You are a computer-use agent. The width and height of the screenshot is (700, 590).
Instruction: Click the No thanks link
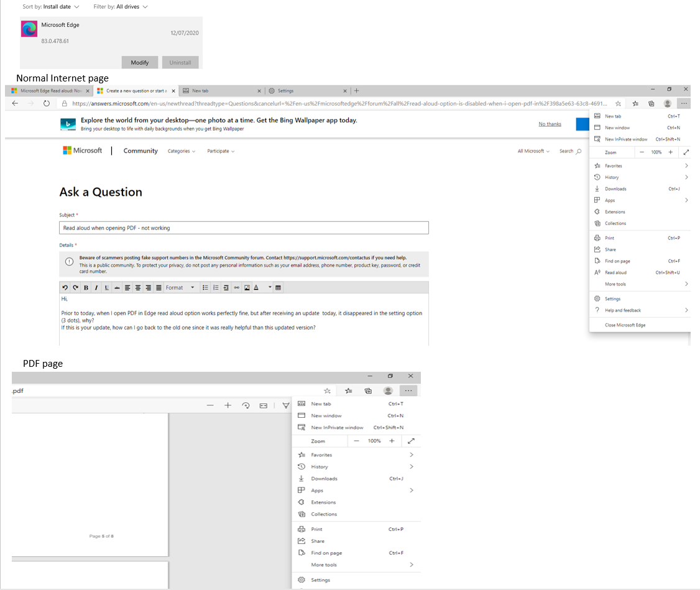[x=550, y=124]
